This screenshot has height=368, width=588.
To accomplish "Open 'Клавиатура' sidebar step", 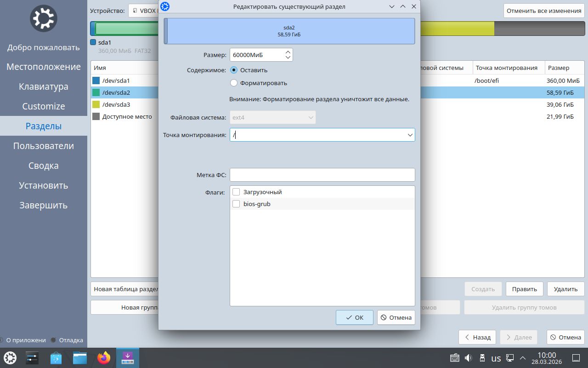I will pos(44,86).
